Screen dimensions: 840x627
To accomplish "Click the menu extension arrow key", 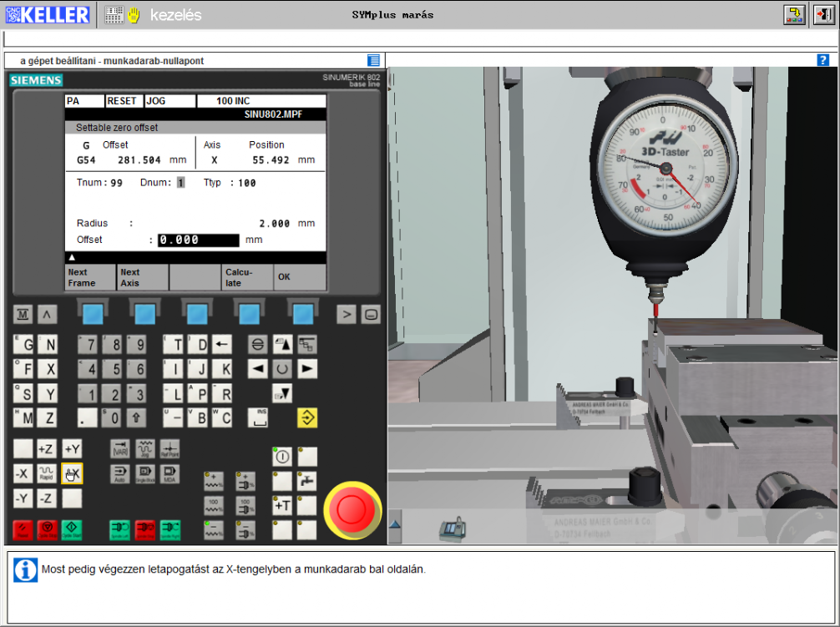I will (346, 314).
